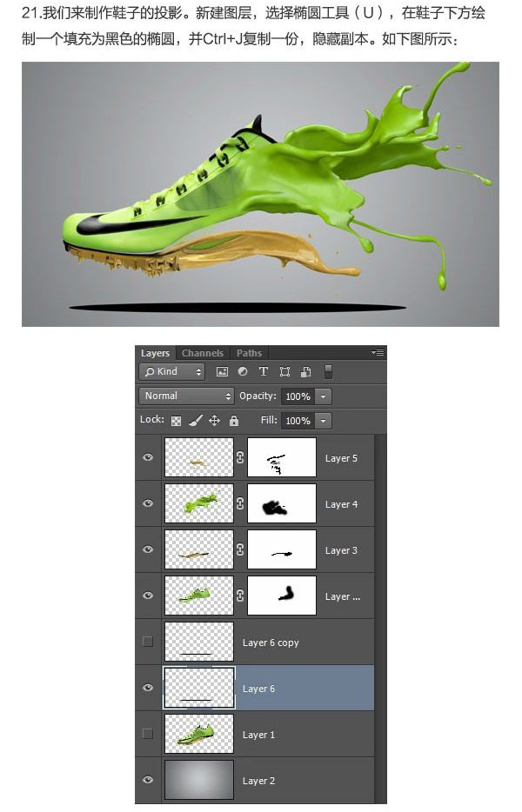Select Layer 2 gradient thumbnail
522x812 pixels.
tap(199, 780)
